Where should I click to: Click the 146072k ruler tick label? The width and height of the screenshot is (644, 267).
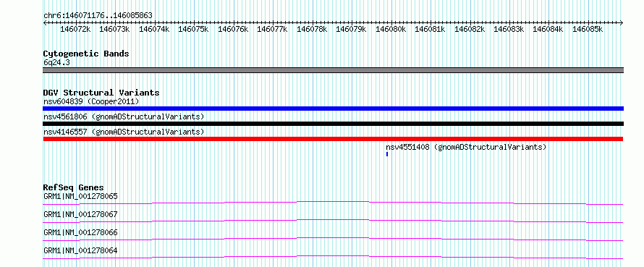(x=75, y=29)
